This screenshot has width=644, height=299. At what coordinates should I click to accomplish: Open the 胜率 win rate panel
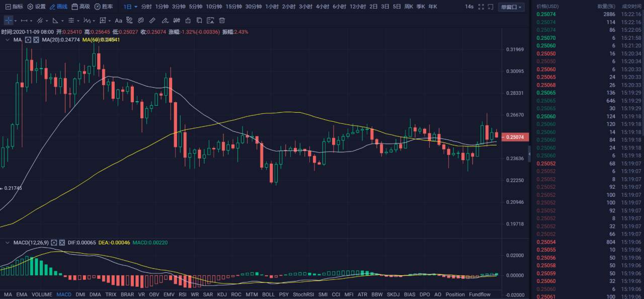click(103, 7)
